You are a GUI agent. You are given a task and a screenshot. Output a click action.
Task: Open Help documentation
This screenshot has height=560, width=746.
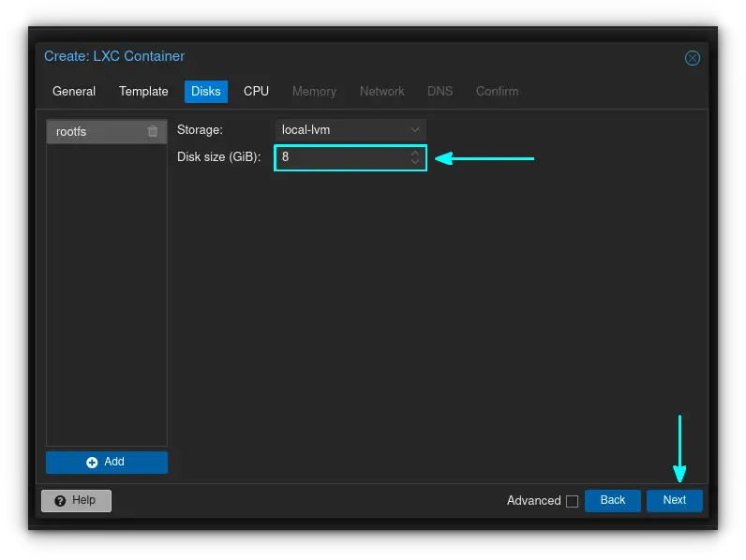tap(76, 501)
